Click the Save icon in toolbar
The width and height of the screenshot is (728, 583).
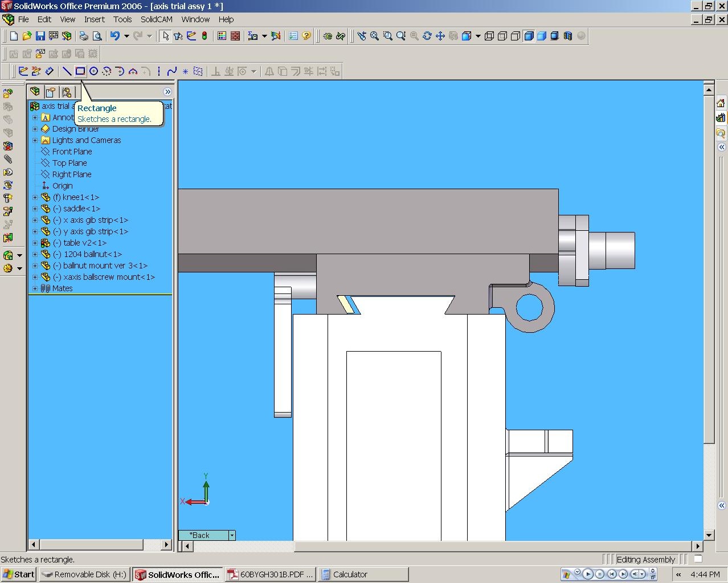point(40,36)
